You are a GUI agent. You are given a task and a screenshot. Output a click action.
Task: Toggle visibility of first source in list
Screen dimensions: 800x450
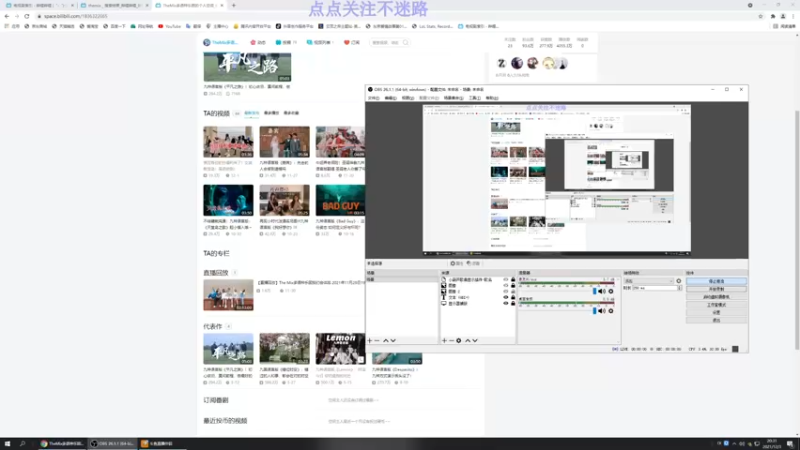(x=506, y=280)
